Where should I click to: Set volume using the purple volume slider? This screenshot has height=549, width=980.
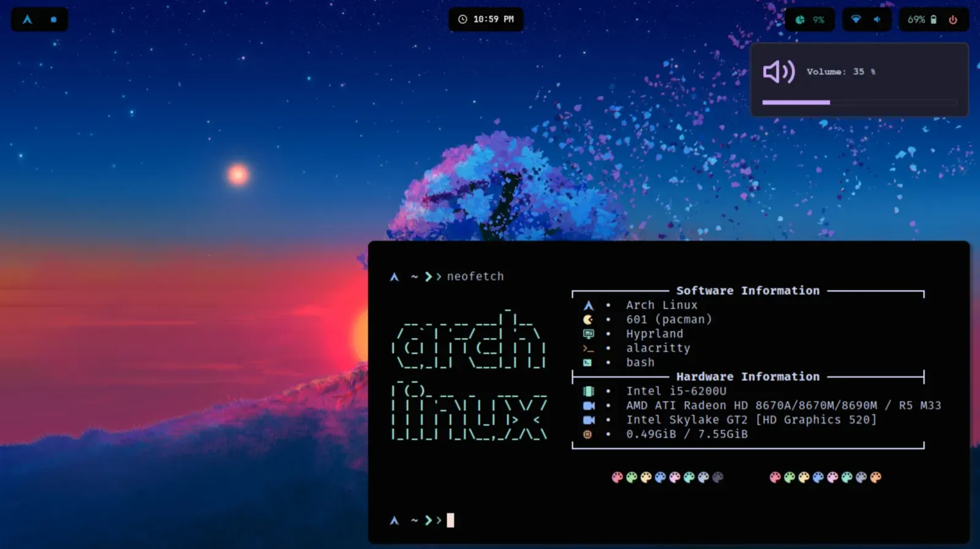859,102
